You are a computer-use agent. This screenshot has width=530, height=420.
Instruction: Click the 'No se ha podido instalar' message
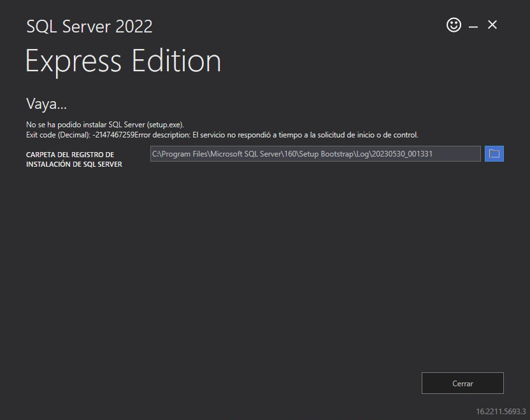pyautogui.click(x=104, y=125)
